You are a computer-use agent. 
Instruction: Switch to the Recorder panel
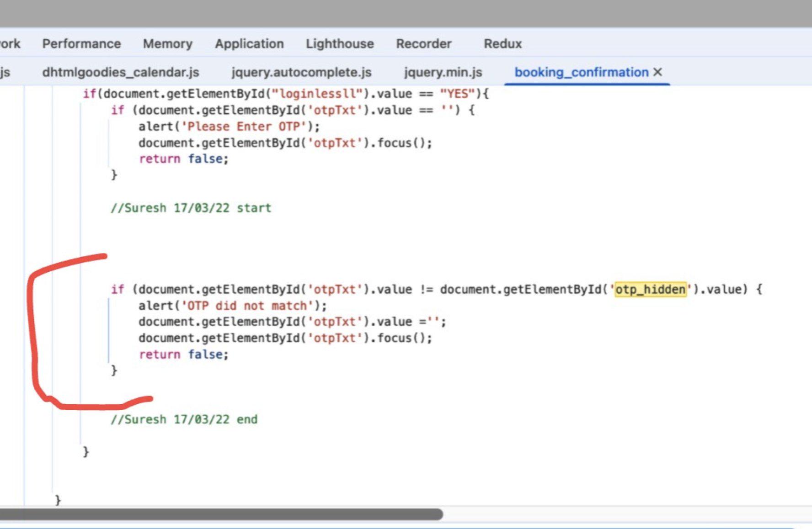coord(424,43)
